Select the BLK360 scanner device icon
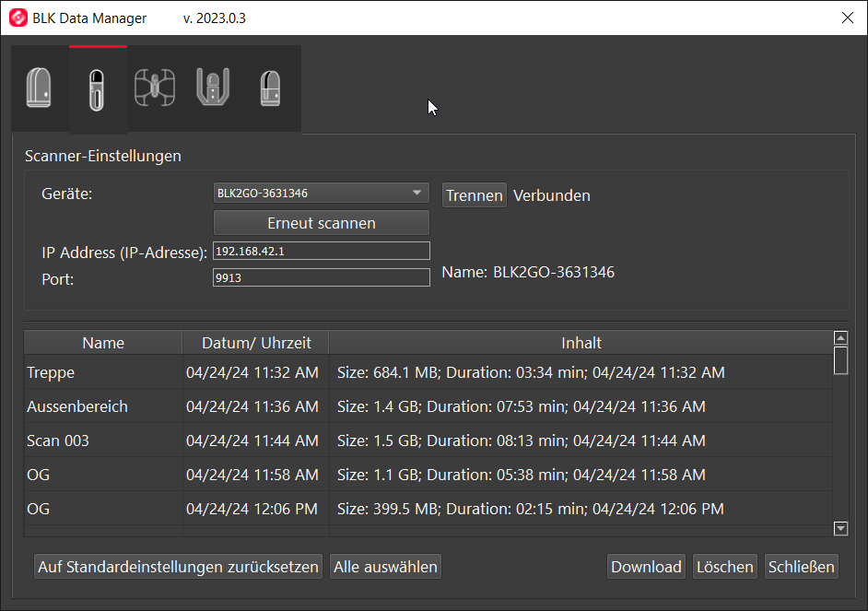This screenshot has height=611, width=868. pos(40,88)
